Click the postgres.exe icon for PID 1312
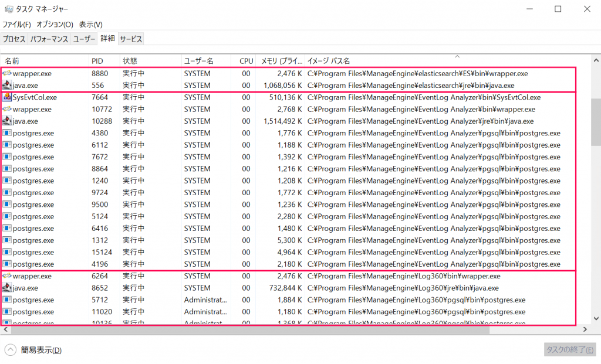This screenshot has height=364, width=601. [7, 240]
